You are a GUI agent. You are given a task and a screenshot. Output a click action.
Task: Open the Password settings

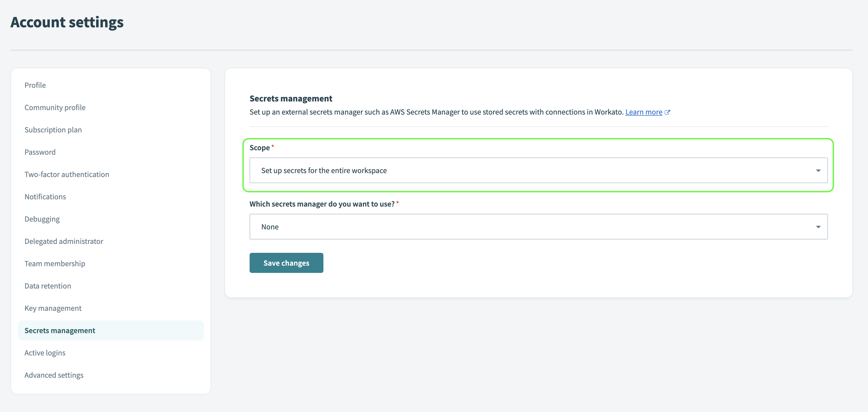tap(40, 152)
